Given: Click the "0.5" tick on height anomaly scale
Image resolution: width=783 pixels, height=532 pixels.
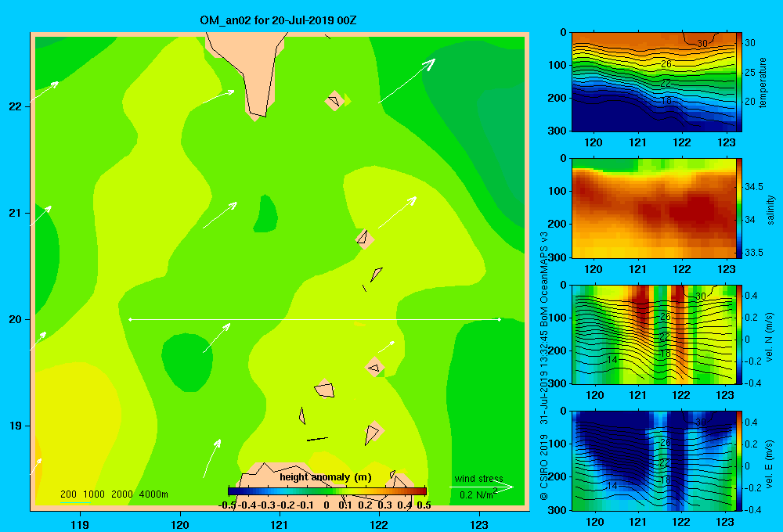Looking at the screenshot, I should pyautogui.click(x=424, y=505).
